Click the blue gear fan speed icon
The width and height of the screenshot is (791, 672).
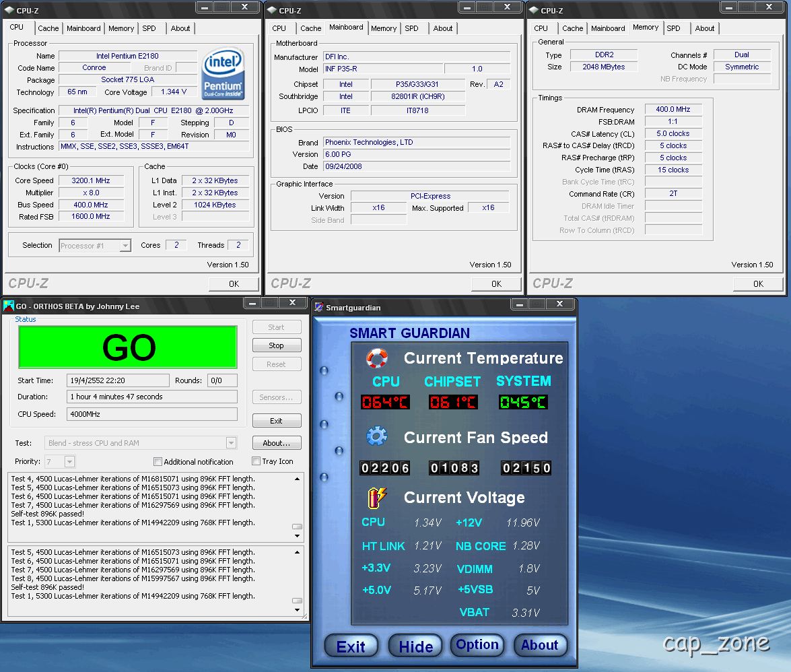point(377,436)
